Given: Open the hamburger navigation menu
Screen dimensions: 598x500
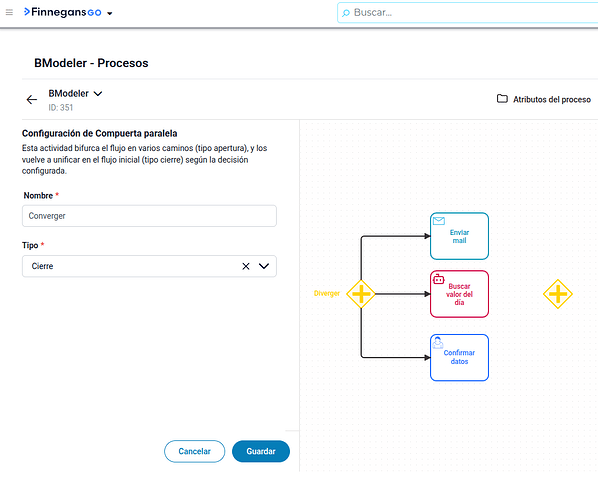Looking at the screenshot, I should click(10, 13).
